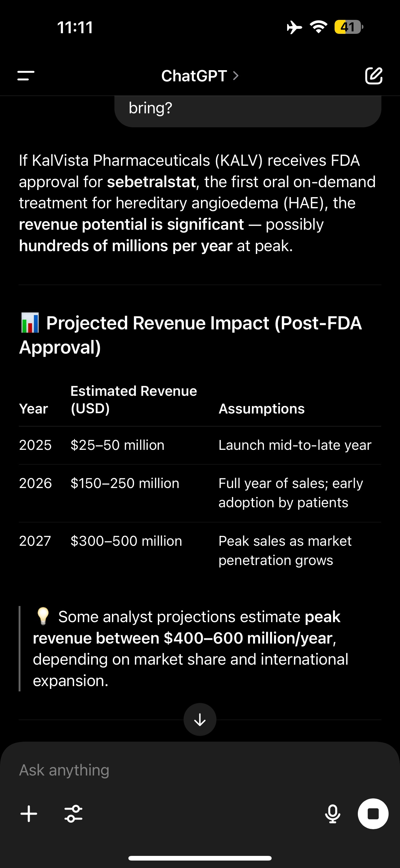Tap the airplane mode status icon
The height and width of the screenshot is (868, 400).
pyautogui.click(x=294, y=27)
